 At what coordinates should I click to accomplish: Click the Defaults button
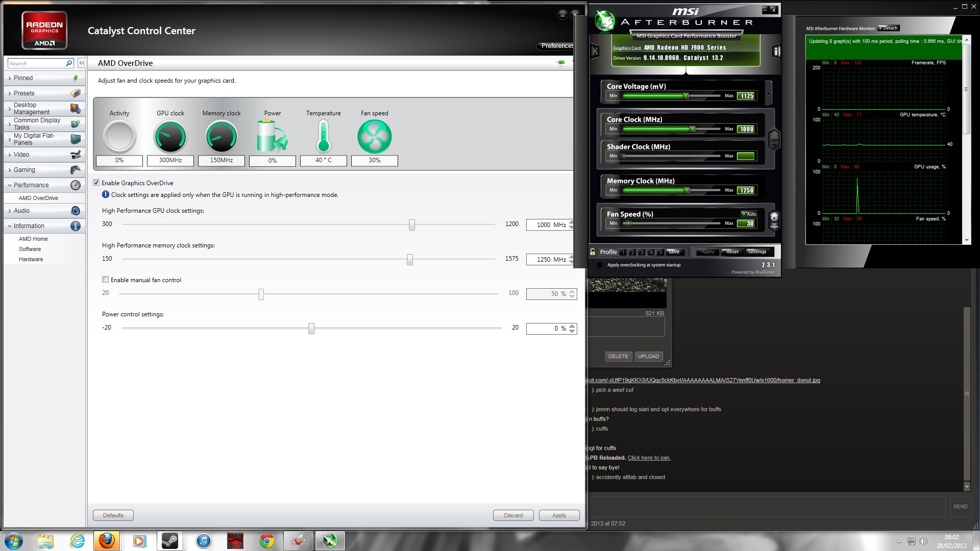(113, 515)
